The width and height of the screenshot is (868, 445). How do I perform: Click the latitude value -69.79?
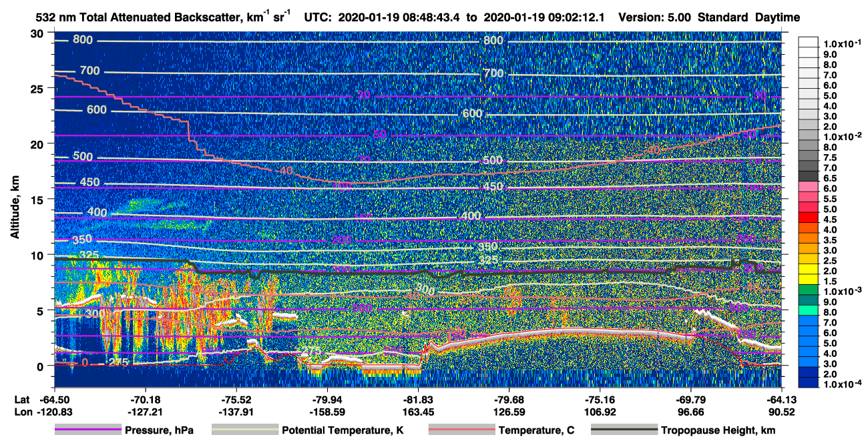692,400
